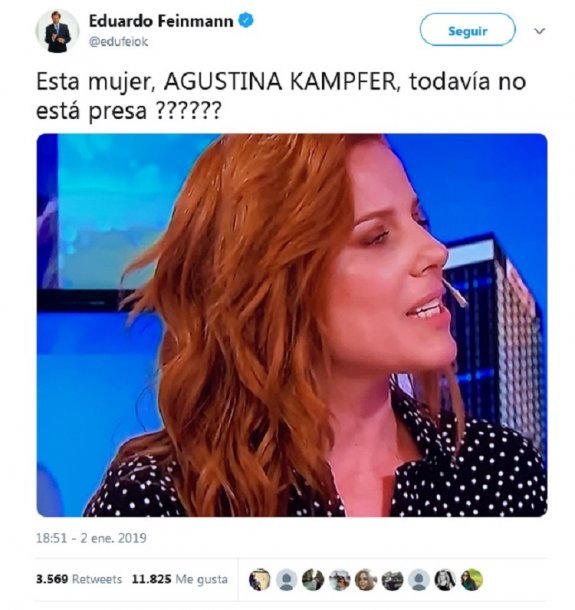The image size is (575, 610).
Task: Open the 18:51 - 2 ene. 2019 timestamp
Action: click(91, 538)
